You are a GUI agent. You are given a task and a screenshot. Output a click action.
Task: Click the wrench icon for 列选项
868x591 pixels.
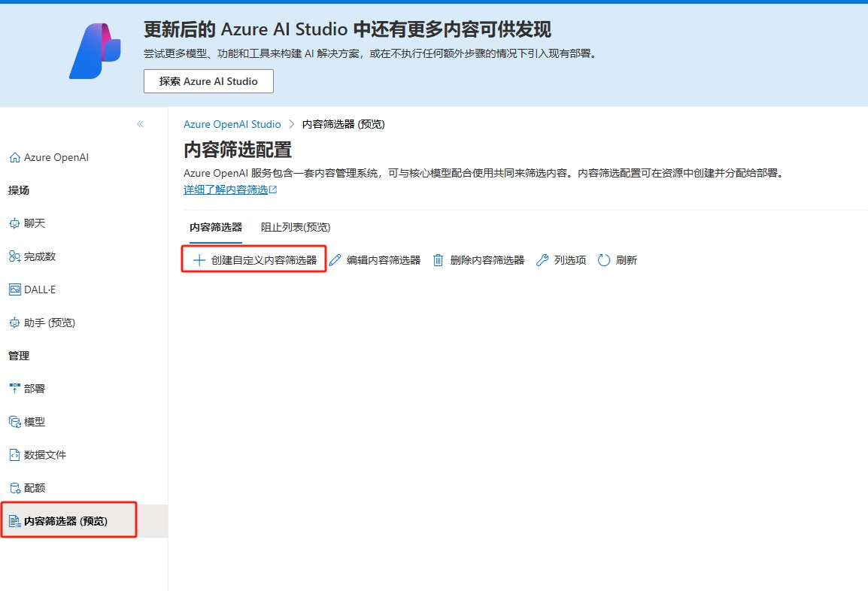point(542,260)
